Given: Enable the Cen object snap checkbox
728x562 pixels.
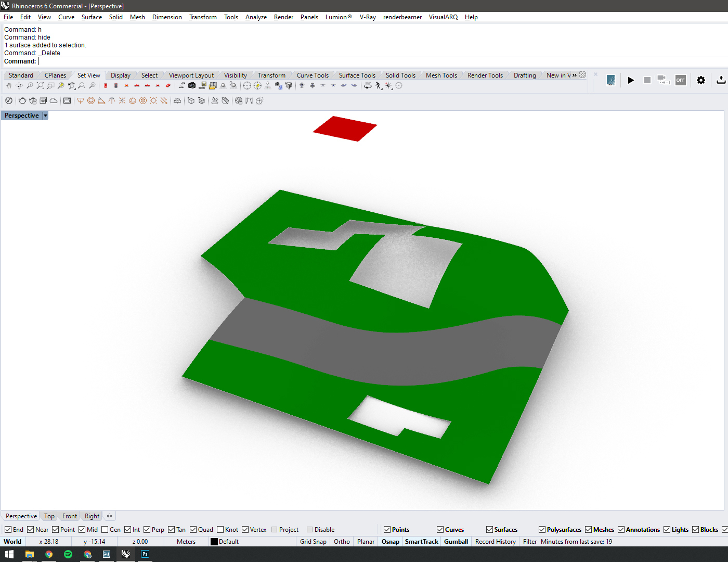Looking at the screenshot, I should 105,530.
